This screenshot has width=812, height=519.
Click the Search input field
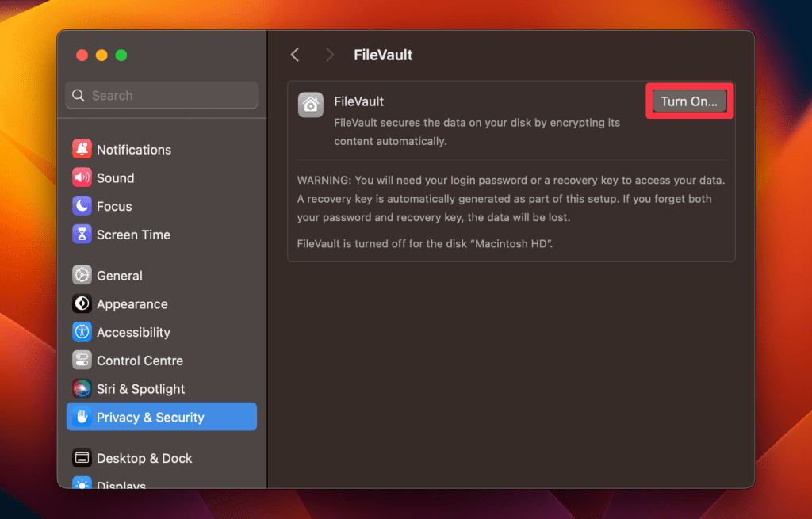[170, 95]
